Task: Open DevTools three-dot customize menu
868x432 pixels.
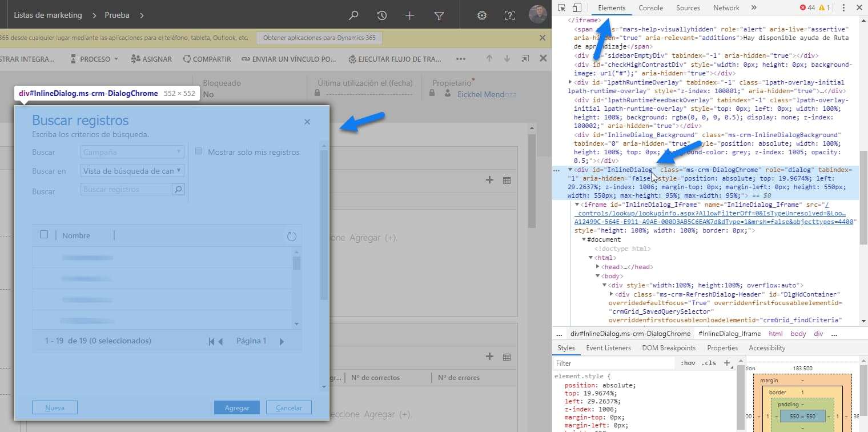Action: 843,8
